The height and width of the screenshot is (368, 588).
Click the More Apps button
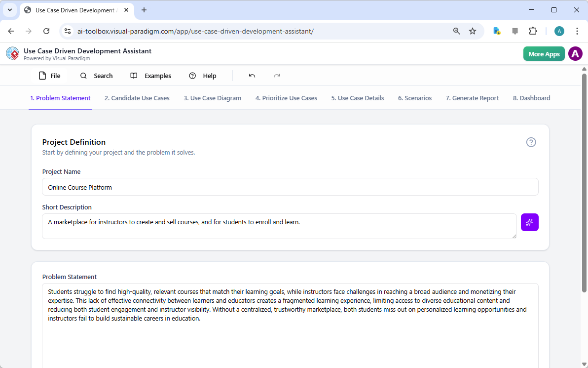[x=544, y=53]
